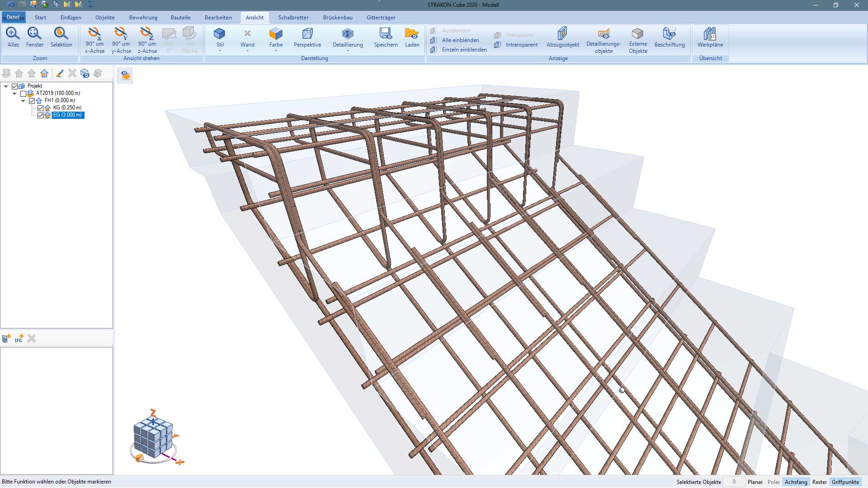868x488 pixels.
Task: Switch to the Start tab
Action: [40, 18]
